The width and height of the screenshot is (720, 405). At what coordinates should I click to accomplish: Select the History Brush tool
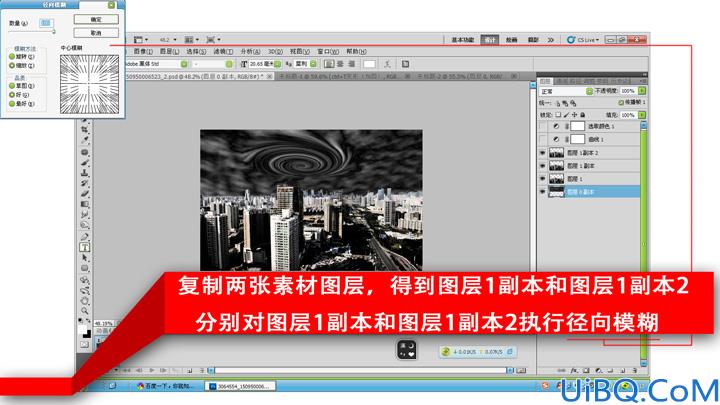point(85,183)
